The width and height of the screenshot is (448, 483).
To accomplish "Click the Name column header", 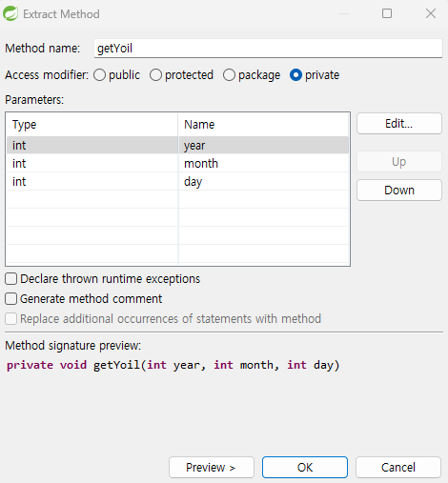I will (263, 125).
